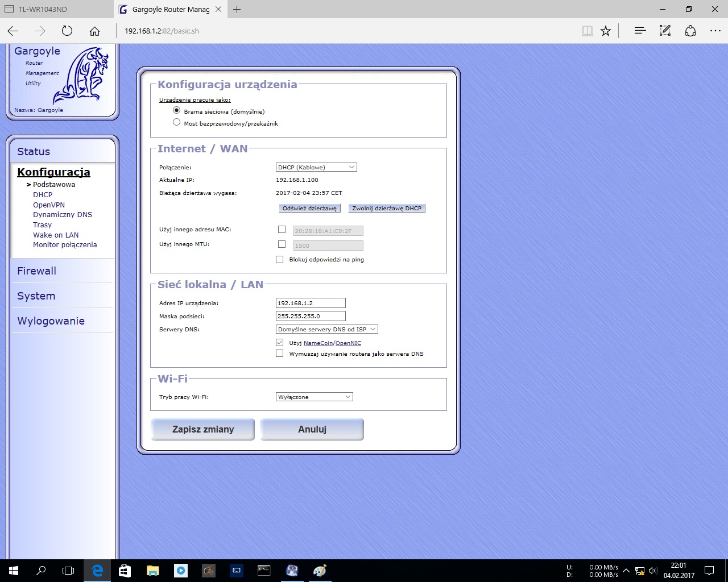Viewport: 728px width, 582px height.
Task: Go back using the browser back arrow
Action: tap(13, 31)
